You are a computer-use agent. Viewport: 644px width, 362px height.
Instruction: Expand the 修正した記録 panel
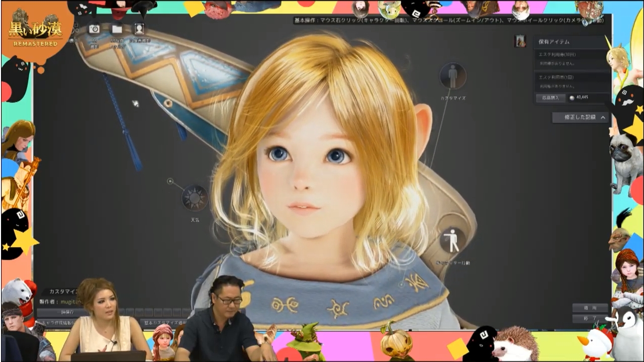580,117
